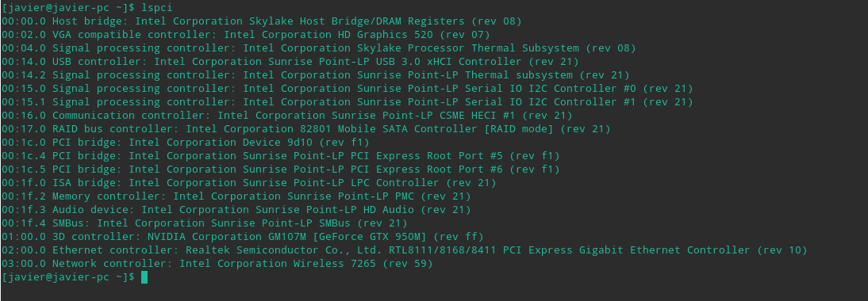Click the Sunrise Point-LP Thermal subsystem line
Image resolution: width=868 pixels, height=301 pixels.
(x=316, y=75)
